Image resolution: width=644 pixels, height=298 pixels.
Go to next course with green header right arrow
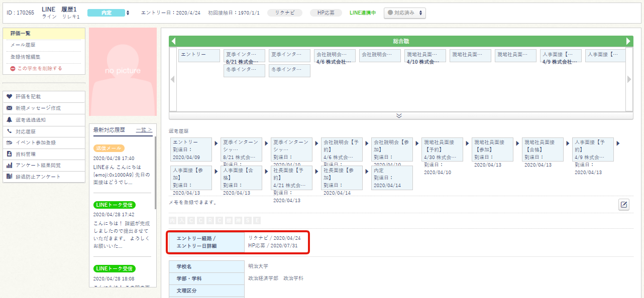(x=628, y=41)
